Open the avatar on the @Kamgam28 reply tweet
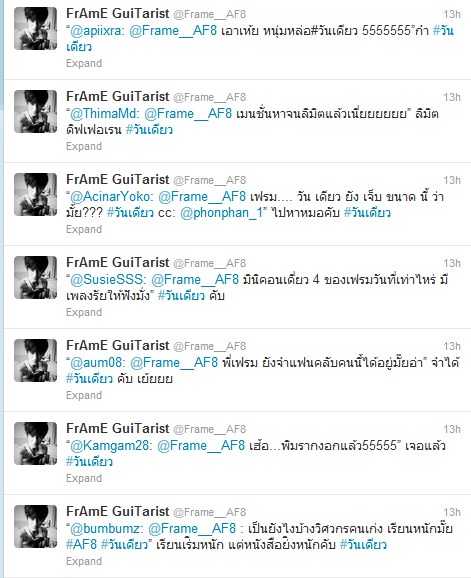The image size is (471, 578). coord(35,443)
